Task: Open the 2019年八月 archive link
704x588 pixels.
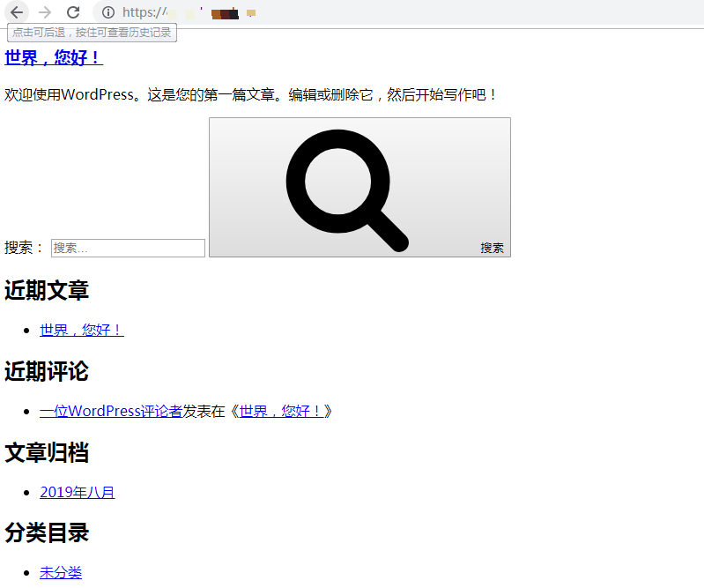Action: coord(78,492)
